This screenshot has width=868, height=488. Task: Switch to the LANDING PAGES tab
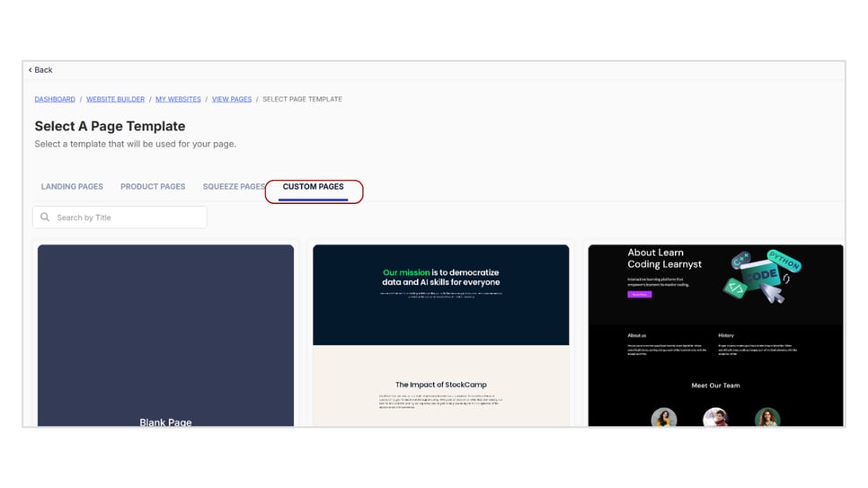(x=72, y=187)
